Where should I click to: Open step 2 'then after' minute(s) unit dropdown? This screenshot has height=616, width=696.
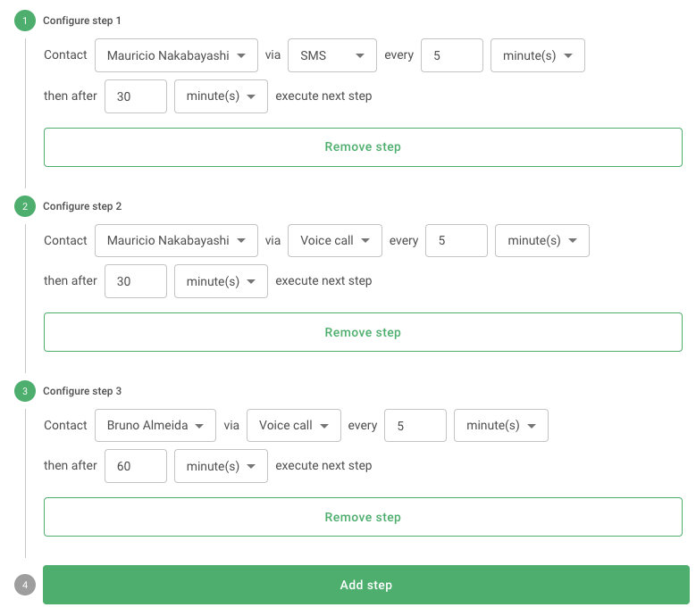221,281
